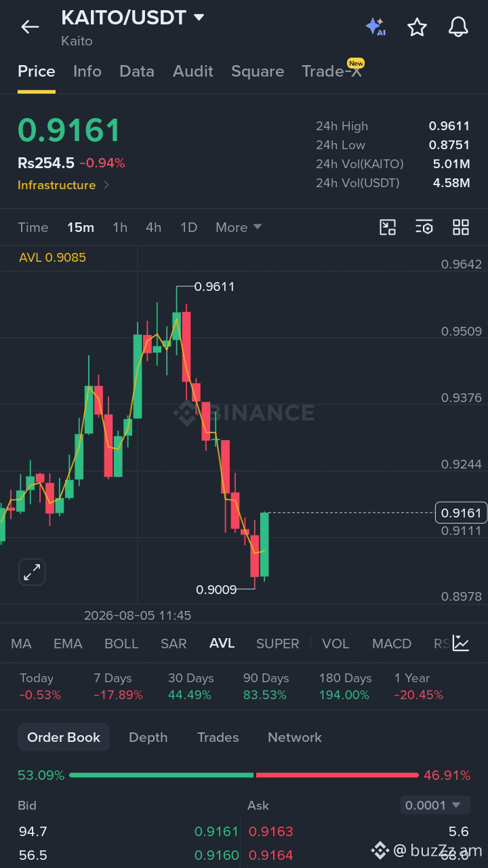Open the 0.0001 price precision dropdown

434,805
